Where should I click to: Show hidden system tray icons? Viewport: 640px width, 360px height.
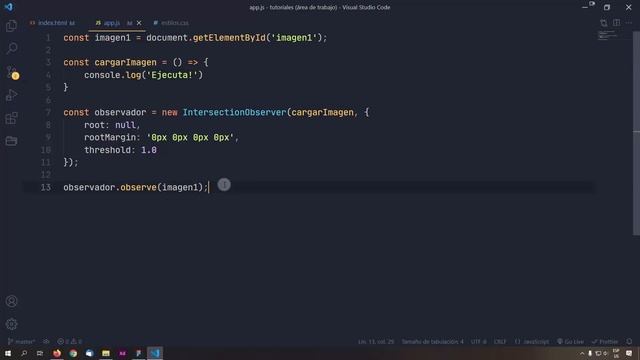582,353
